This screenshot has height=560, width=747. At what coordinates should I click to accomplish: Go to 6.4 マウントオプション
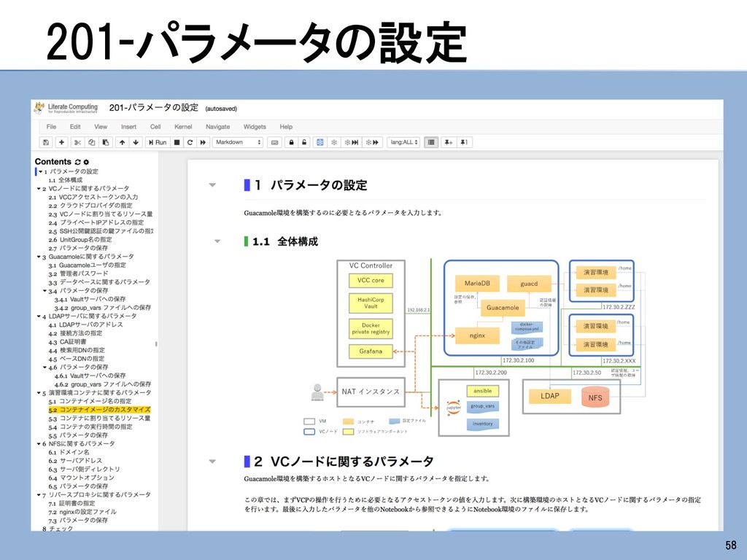pyautogui.click(x=82, y=478)
